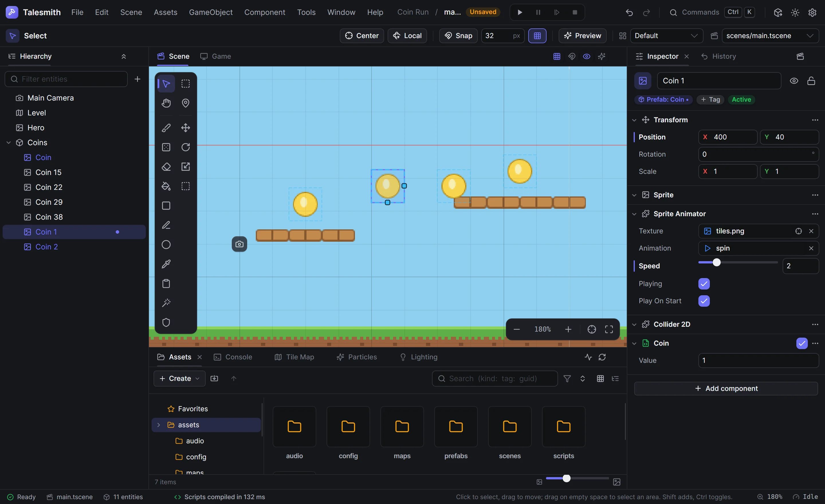This screenshot has height=504, width=825.
Task: Open the scenes/main.tscene dropdown
Action: 770,36
